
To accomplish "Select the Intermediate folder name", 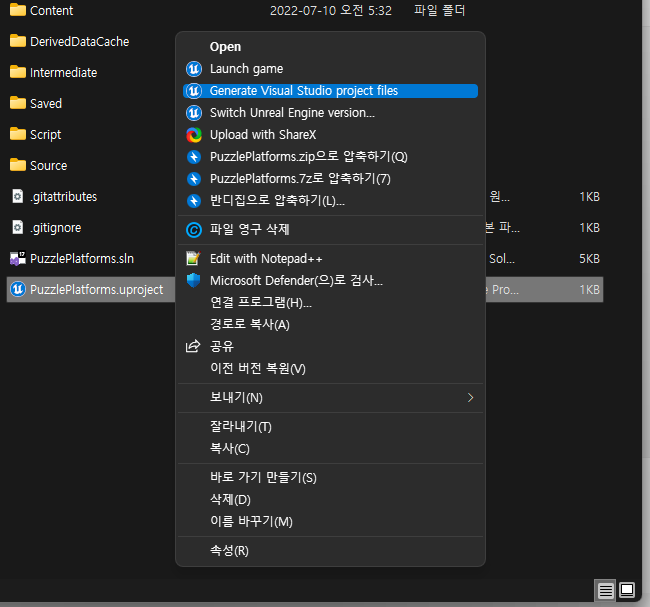I will 63,73.
